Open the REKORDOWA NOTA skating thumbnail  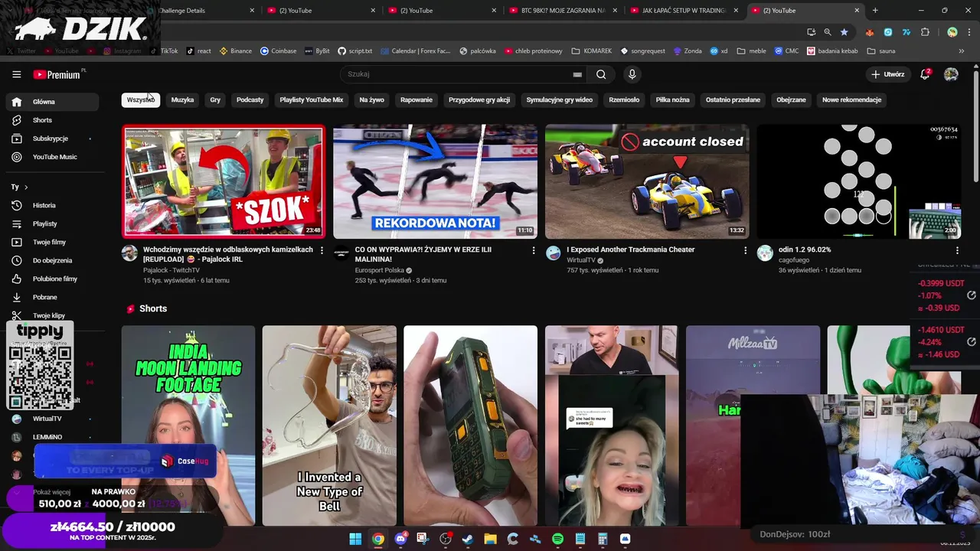(435, 181)
